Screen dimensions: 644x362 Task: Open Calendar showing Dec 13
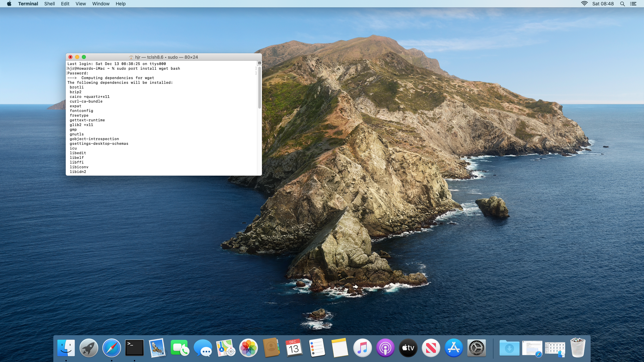point(294,348)
